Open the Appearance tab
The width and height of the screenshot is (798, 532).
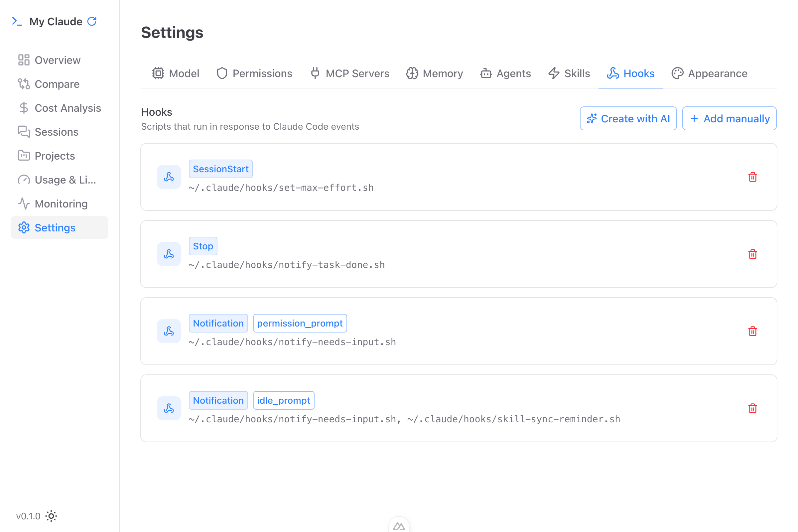coord(710,73)
